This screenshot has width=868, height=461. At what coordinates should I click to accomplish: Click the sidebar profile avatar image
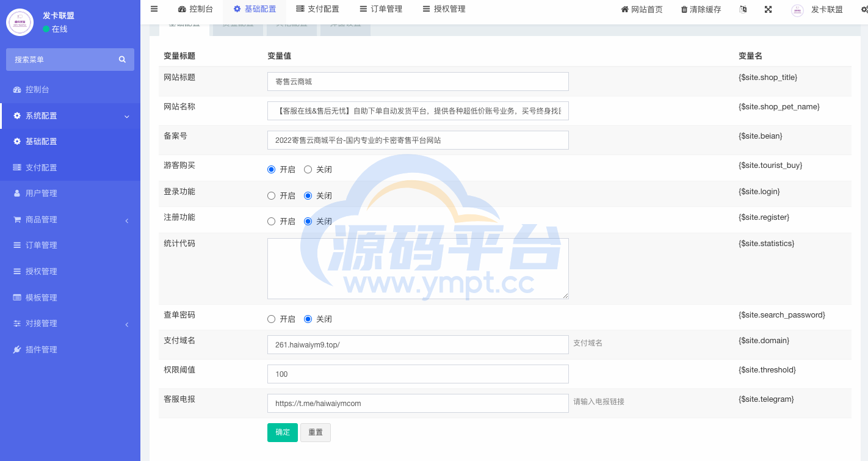coord(20,22)
